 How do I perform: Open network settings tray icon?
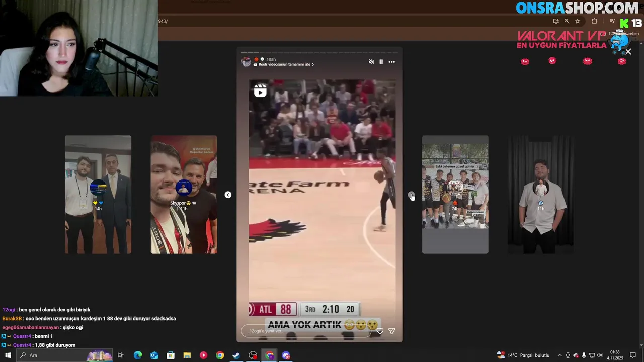[592, 355]
